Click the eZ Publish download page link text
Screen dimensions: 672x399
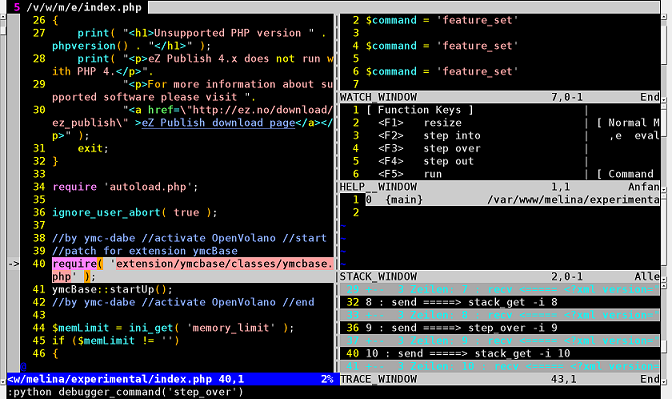click(x=218, y=123)
